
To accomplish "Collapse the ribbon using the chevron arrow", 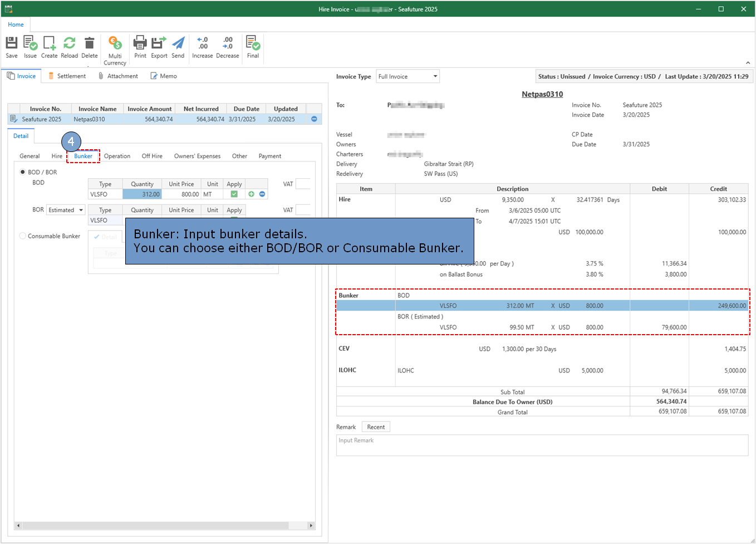I will (748, 63).
